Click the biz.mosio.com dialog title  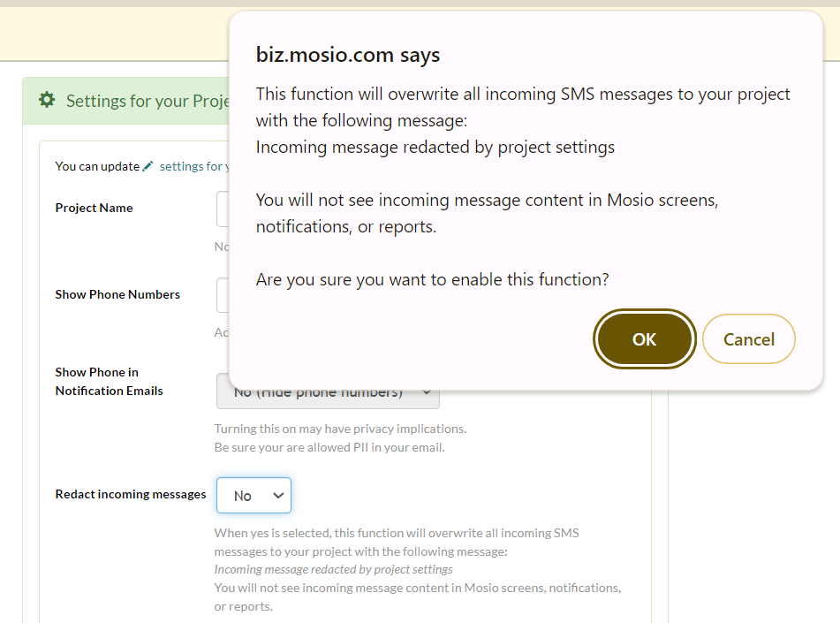point(346,54)
